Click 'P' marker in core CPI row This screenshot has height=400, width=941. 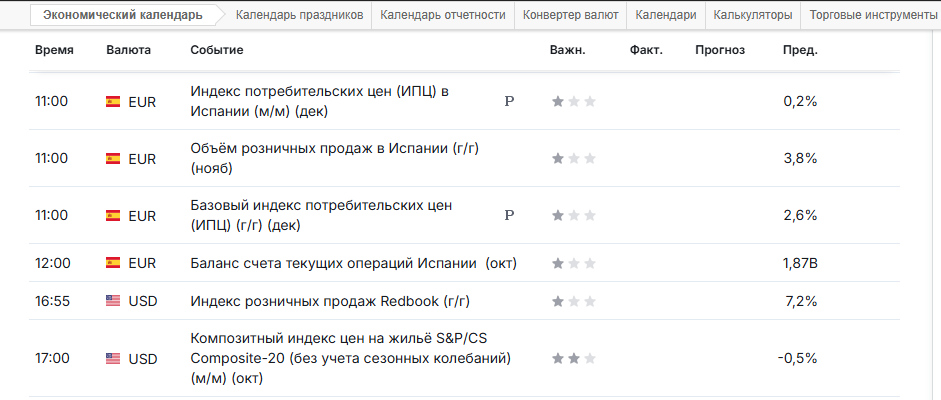click(x=509, y=215)
